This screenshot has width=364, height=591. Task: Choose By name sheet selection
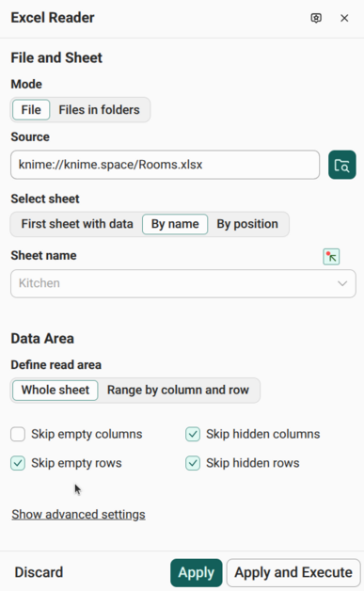point(175,224)
